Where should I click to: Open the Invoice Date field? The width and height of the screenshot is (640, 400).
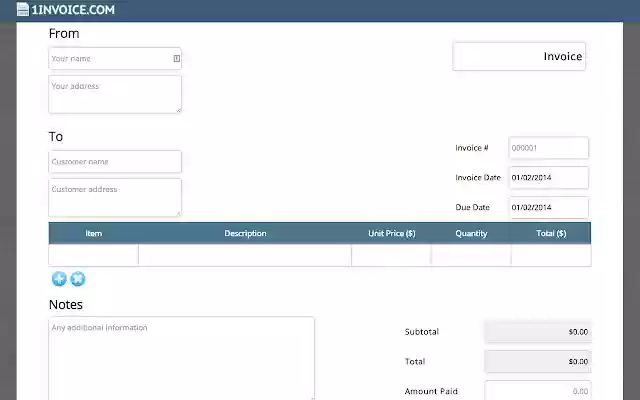point(549,178)
